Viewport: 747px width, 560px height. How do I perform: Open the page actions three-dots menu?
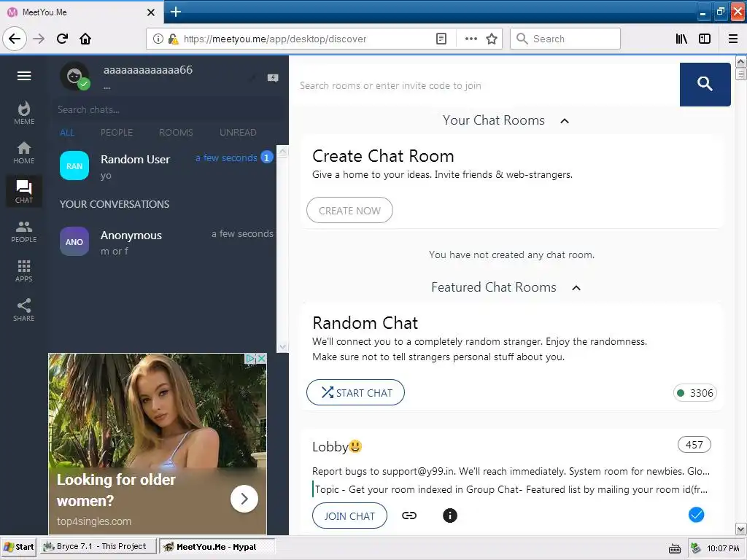click(471, 39)
